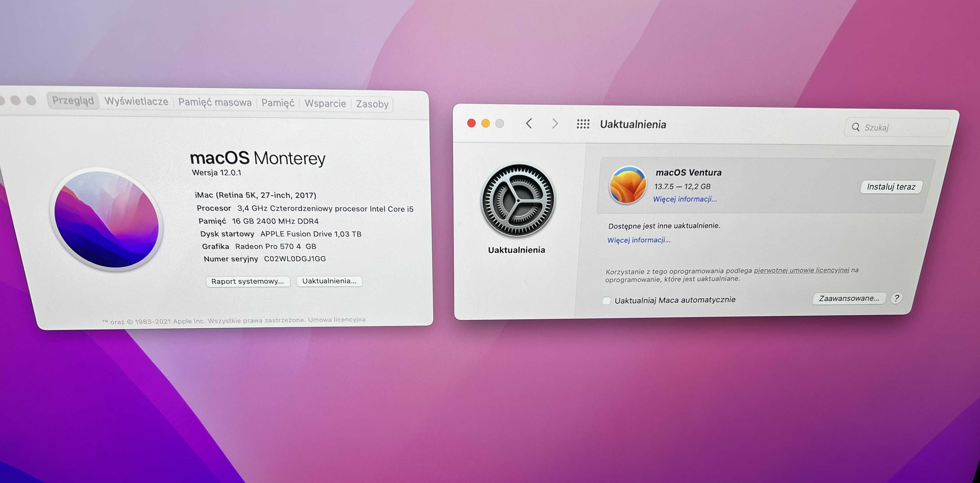Open the pierwotnej umowie licencyjnej link
Screen dimensions: 980x483
tap(801, 270)
